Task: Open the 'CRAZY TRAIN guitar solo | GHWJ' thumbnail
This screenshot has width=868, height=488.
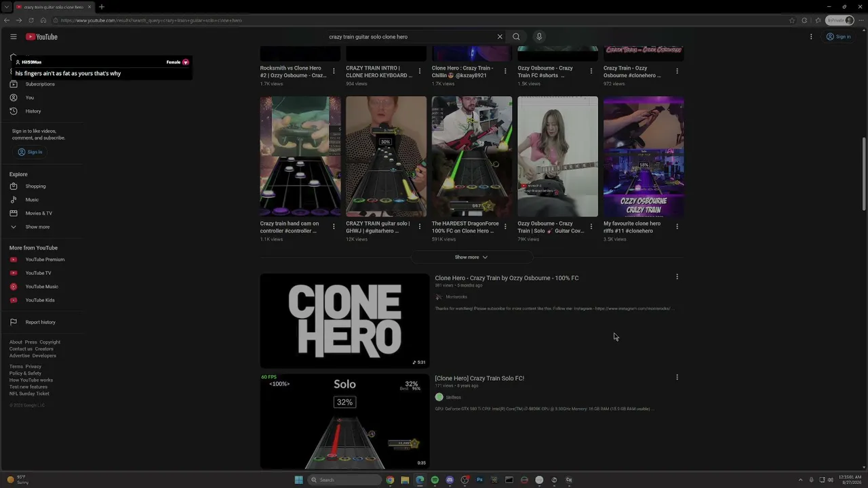Action: point(387,157)
